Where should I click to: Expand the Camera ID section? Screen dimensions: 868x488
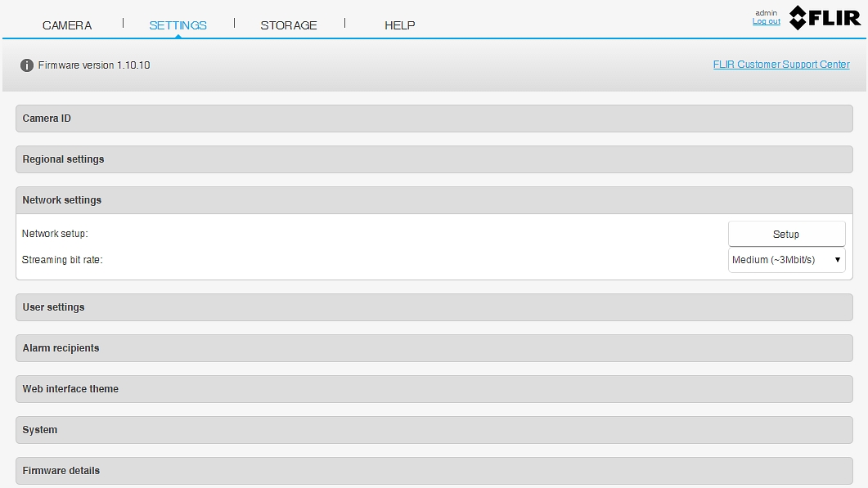coord(434,119)
